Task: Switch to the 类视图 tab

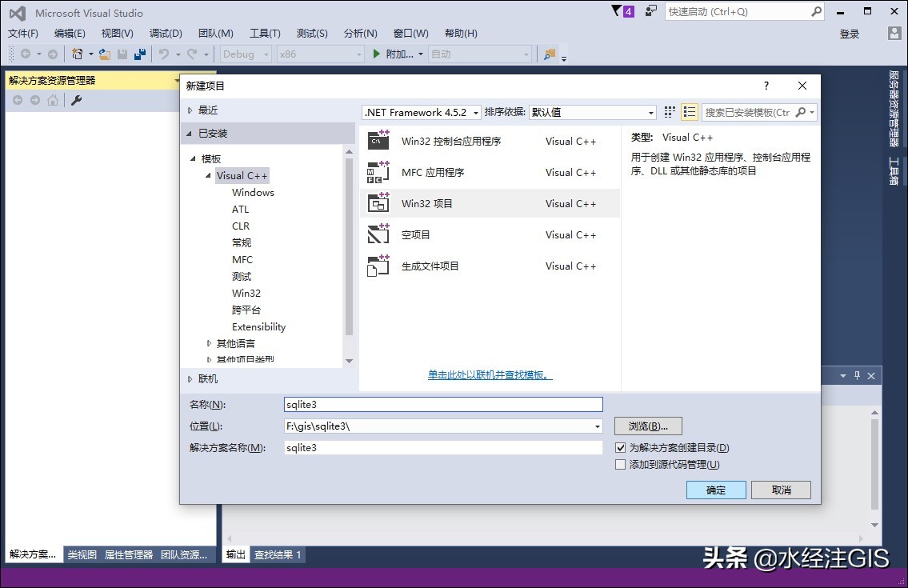Action: tap(82, 555)
